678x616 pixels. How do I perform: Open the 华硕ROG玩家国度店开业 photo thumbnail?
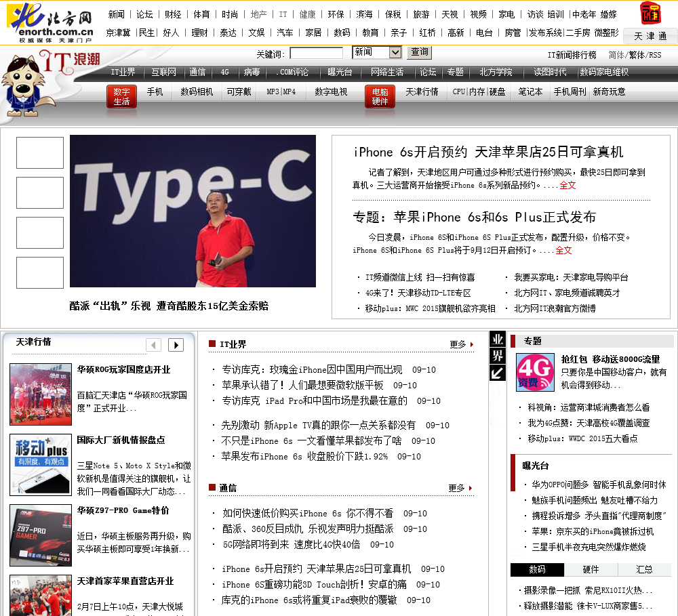tap(41, 394)
